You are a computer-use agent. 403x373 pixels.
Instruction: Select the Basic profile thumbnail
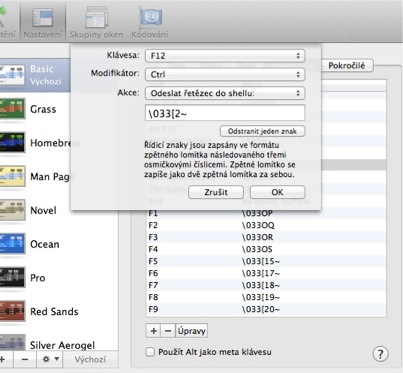(x=13, y=75)
